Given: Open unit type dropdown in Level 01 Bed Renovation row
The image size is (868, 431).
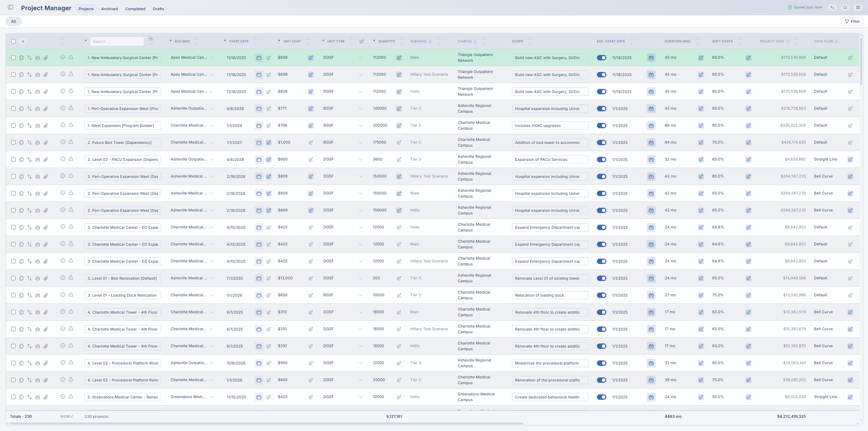Looking at the screenshot, I should [x=343, y=278].
